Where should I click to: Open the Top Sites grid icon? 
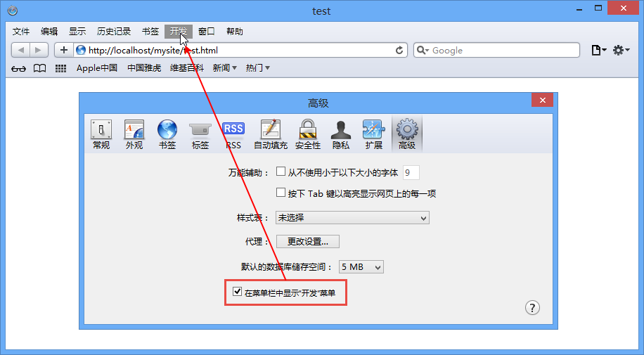click(60, 68)
